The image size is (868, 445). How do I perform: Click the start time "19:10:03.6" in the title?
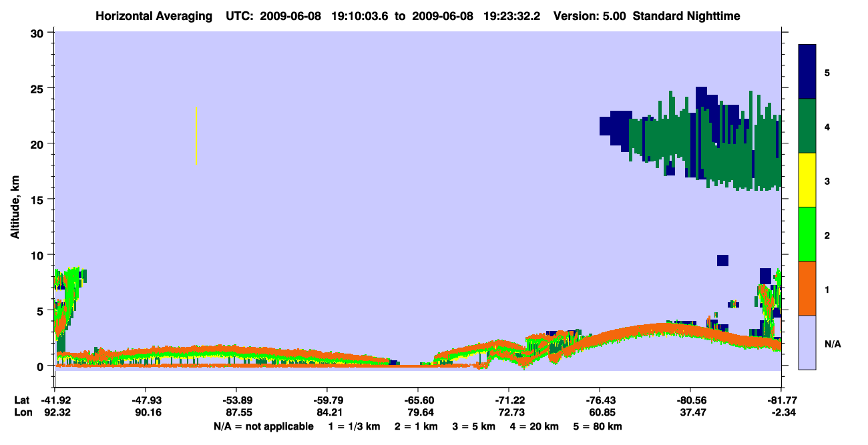pyautogui.click(x=361, y=15)
